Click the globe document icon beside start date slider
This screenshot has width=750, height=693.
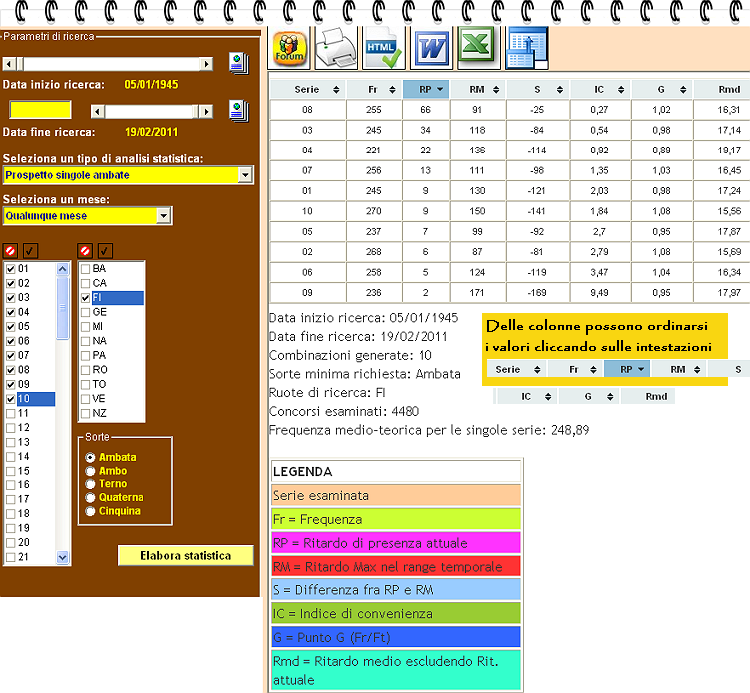[239, 63]
